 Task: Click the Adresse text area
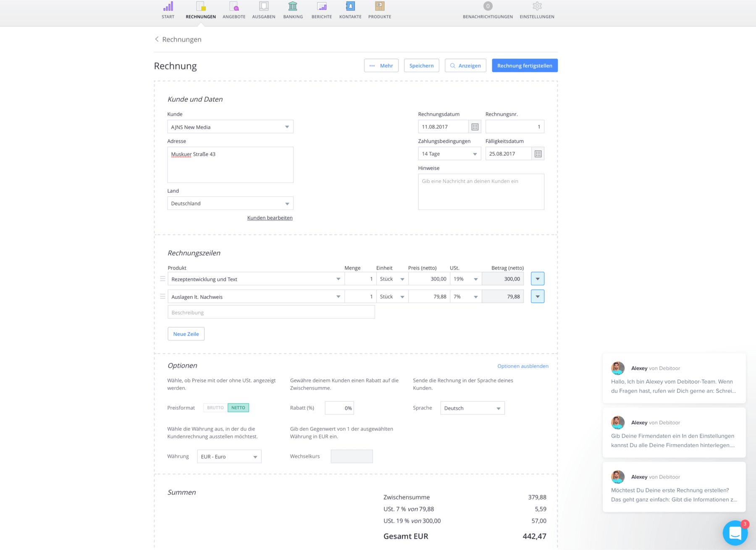(230, 165)
